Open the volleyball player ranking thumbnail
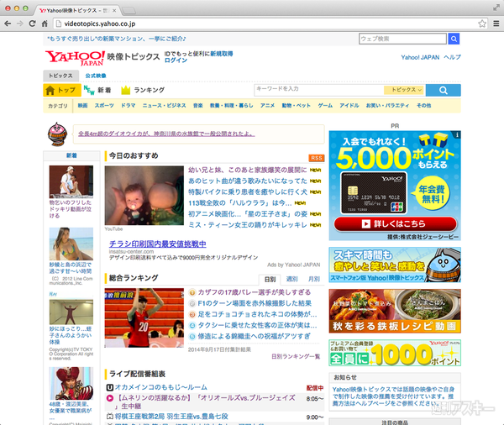 pos(144,317)
